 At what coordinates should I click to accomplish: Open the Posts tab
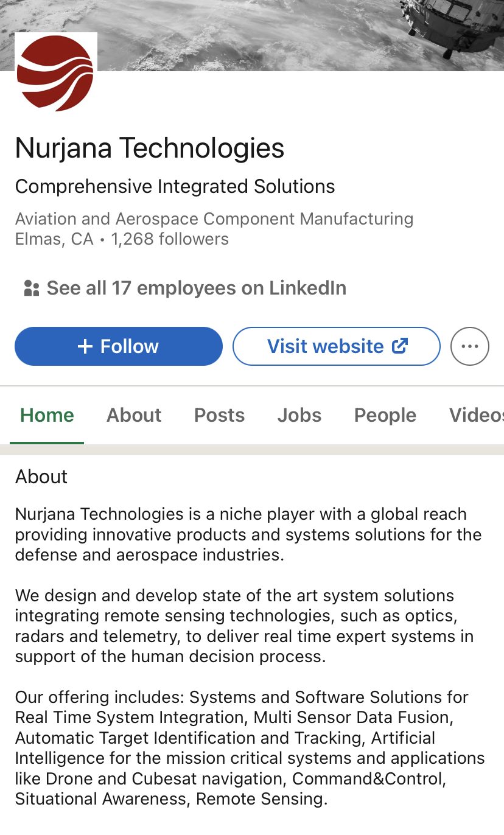tap(219, 415)
